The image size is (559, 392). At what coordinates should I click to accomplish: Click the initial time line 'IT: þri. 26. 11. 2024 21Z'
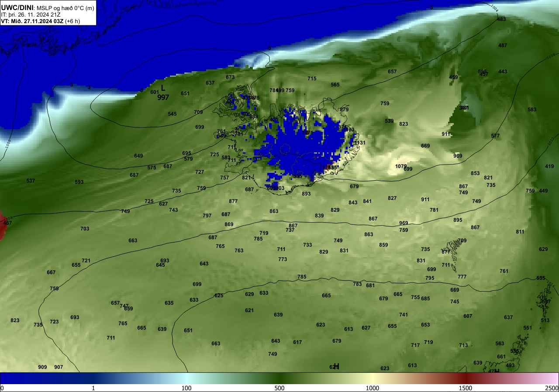pyautogui.click(x=31, y=14)
